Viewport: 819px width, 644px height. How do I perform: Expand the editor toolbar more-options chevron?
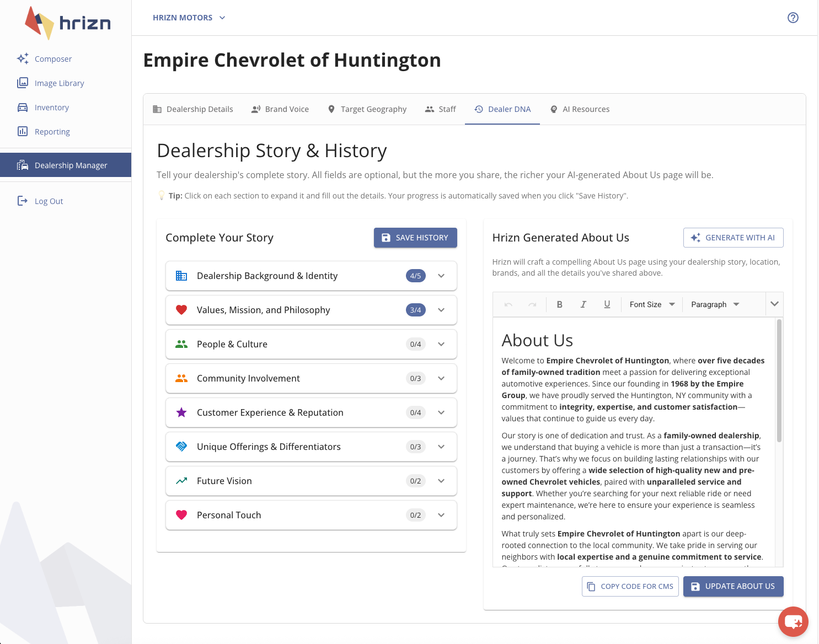774,304
